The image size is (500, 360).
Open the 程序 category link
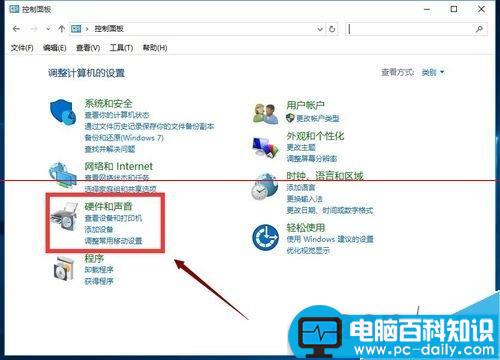(94, 258)
